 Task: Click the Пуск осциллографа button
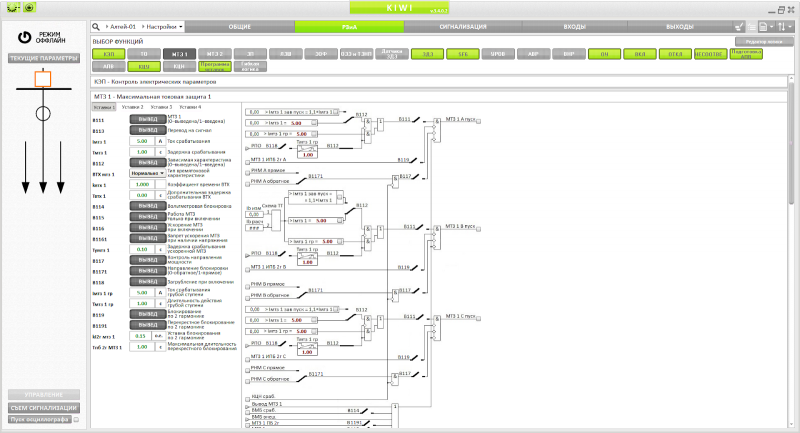tap(40, 420)
